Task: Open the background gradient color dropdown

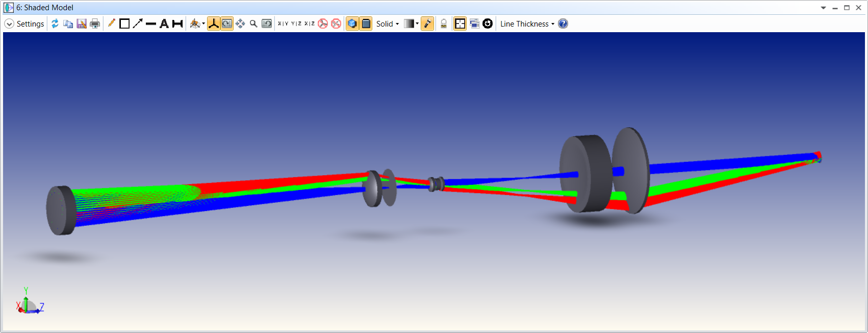Action: (x=411, y=23)
